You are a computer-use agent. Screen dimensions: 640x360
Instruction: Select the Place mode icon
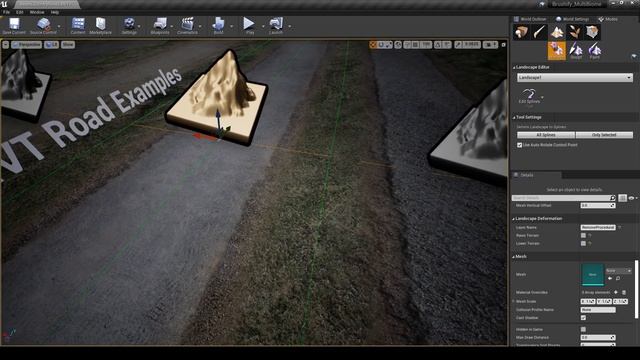[521, 32]
